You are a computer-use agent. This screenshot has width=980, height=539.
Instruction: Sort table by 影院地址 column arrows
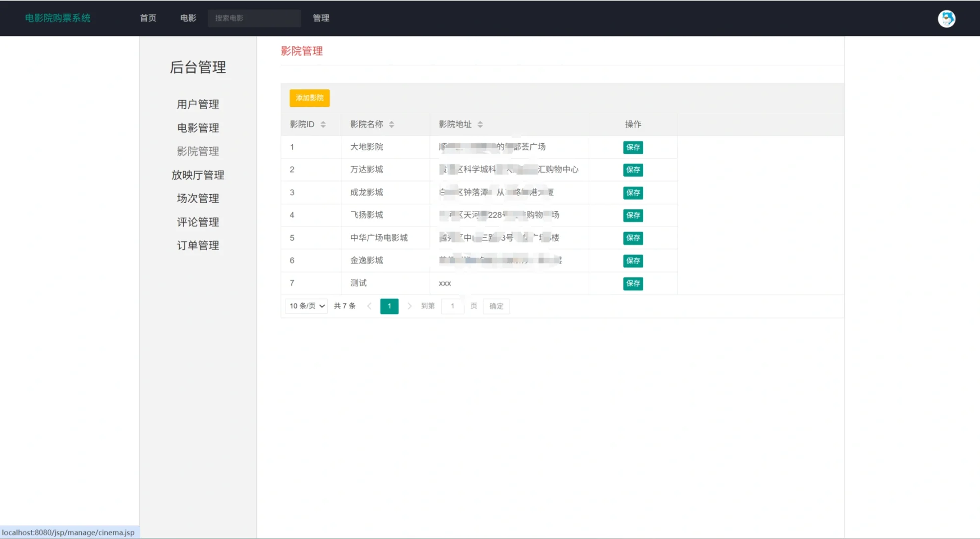pos(480,124)
